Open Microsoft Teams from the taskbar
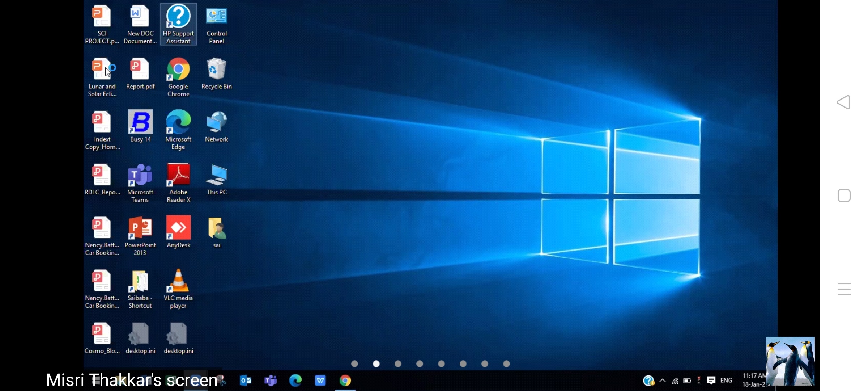868x391 pixels. [271, 381]
